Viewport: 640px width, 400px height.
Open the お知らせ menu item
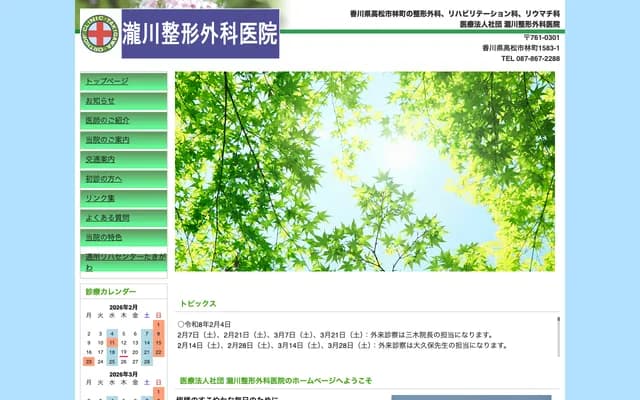point(124,101)
